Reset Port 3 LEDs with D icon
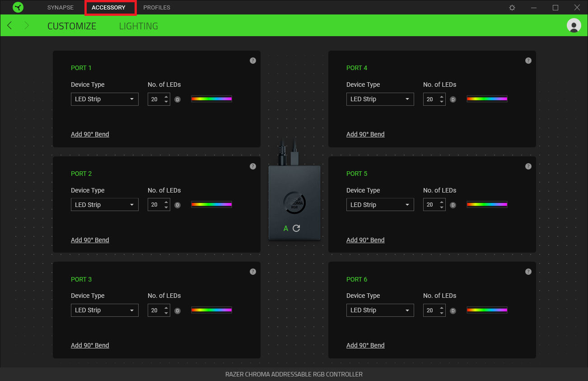This screenshot has width=588, height=381. (x=177, y=311)
